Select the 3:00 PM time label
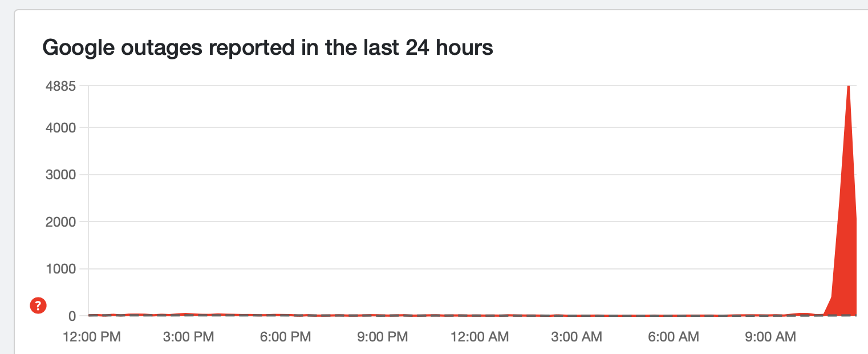 tap(188, 337)
